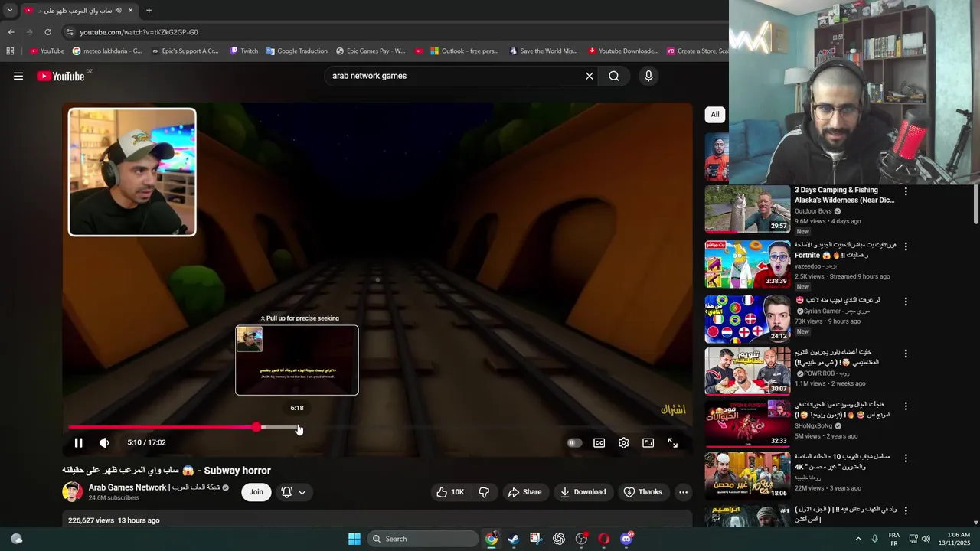
Task: Click the Windows taskbar search box
Action: point(423,539)
